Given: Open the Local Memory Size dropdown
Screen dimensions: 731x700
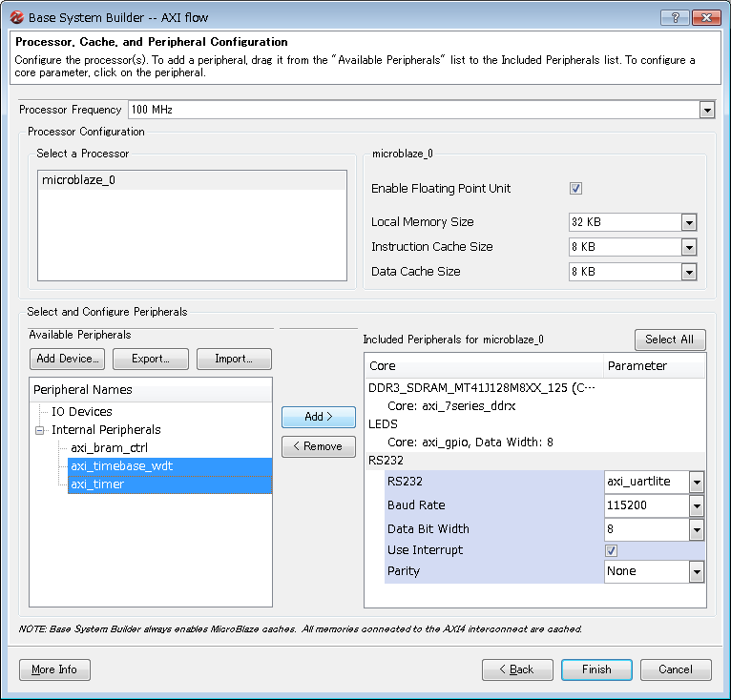Looking at the screenshot, I should [689, 222].
